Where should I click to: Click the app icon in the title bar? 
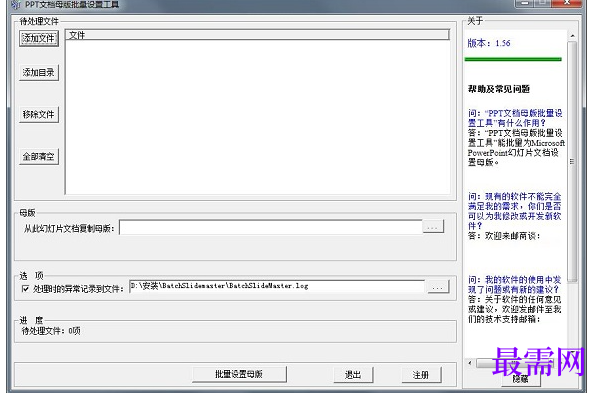tap(16, 5)
